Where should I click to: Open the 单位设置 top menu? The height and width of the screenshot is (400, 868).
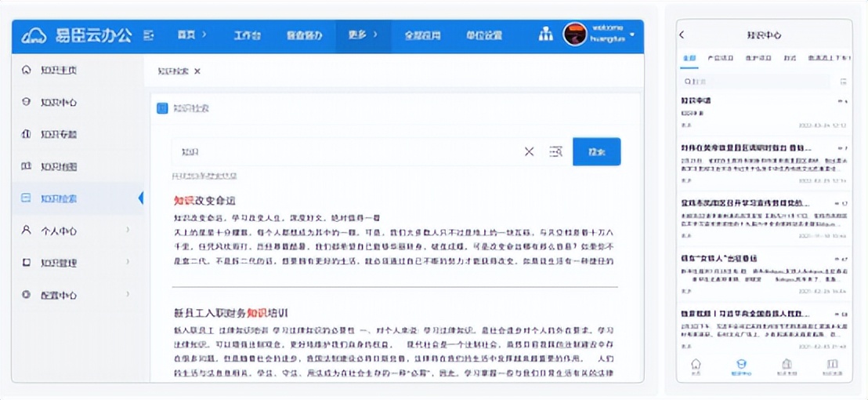484,35
